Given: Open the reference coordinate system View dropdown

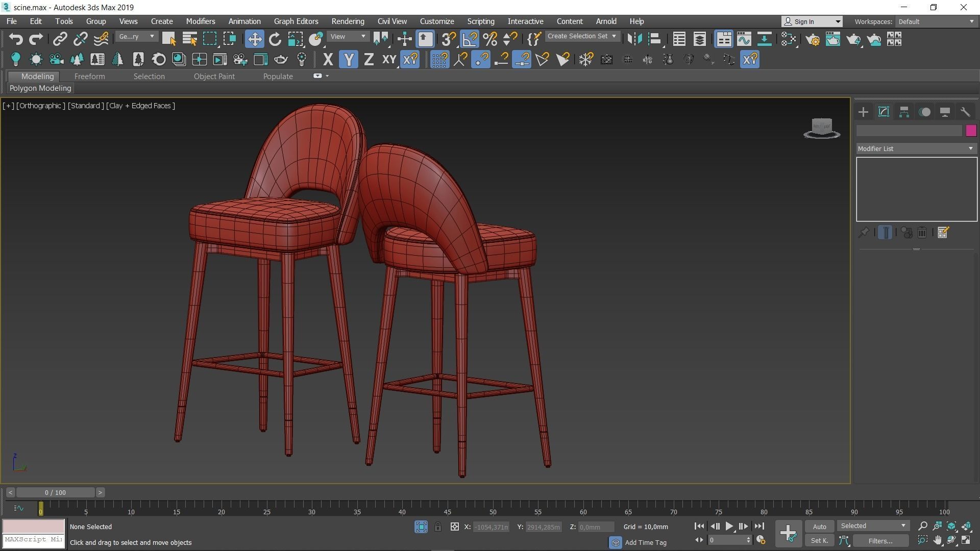Looking at the screenshot, I should (x=348, y=37).
